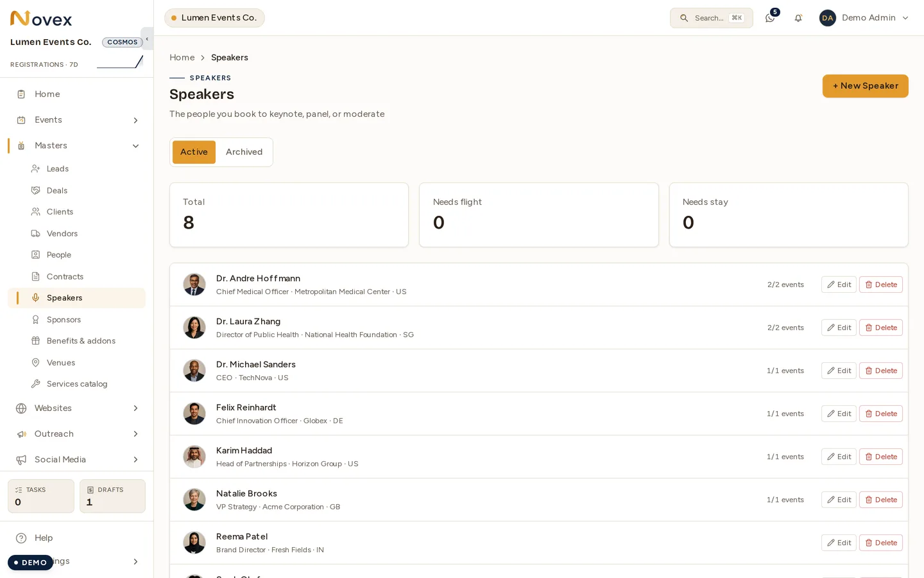Image resolution: width=924 pixels, height=578 pixels.
Task: Click the New Speaker button
Action: [x=865, y=86]
